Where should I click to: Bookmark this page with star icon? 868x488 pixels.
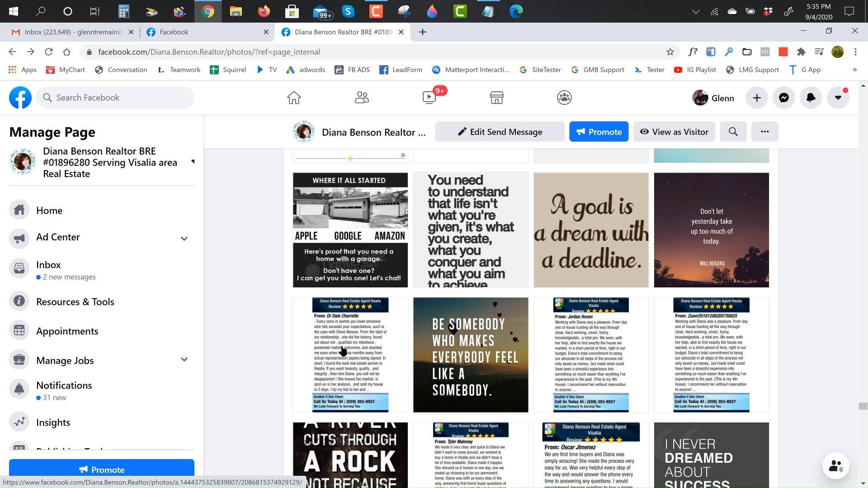(670, 52)
